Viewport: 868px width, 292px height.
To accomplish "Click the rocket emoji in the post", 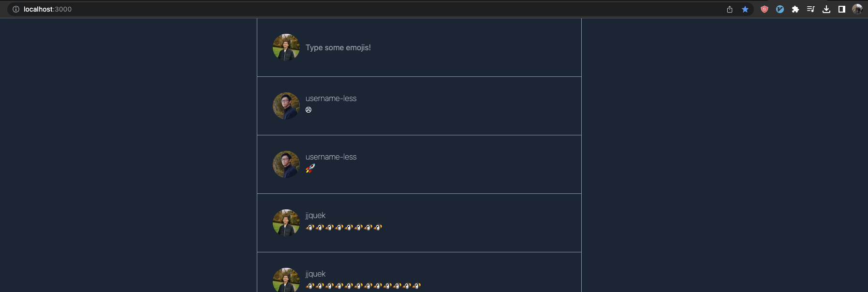I will pyautogui.click(x=310, y=168).
